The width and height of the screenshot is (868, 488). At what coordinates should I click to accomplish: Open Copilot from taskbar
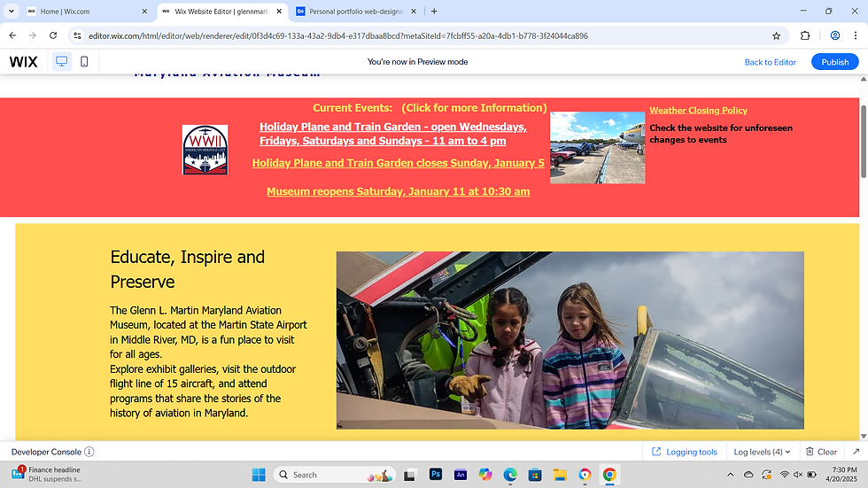coord(485,475)
